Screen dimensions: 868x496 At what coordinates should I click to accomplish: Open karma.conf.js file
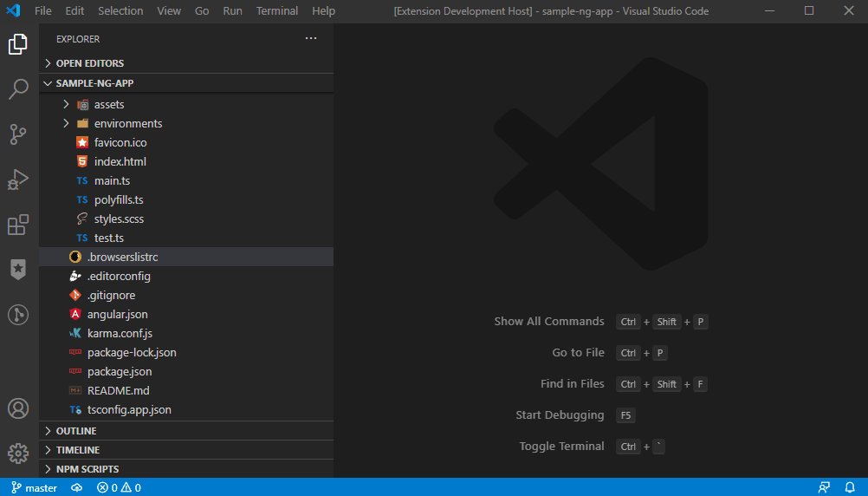[186, 334]
